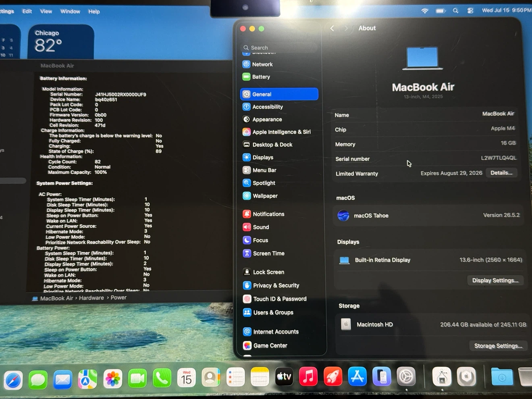Open the Downloads folder in the Dock

(x=502, y=377)
